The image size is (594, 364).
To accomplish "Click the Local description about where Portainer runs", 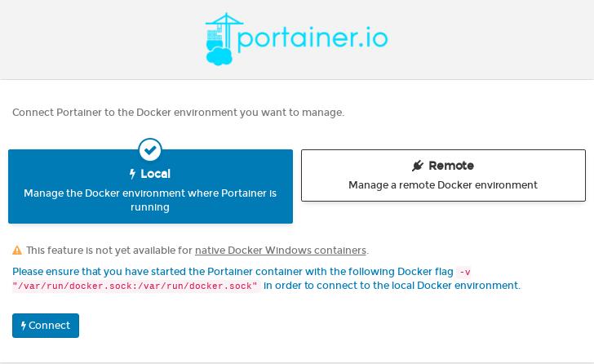I will tap(150, 200).
